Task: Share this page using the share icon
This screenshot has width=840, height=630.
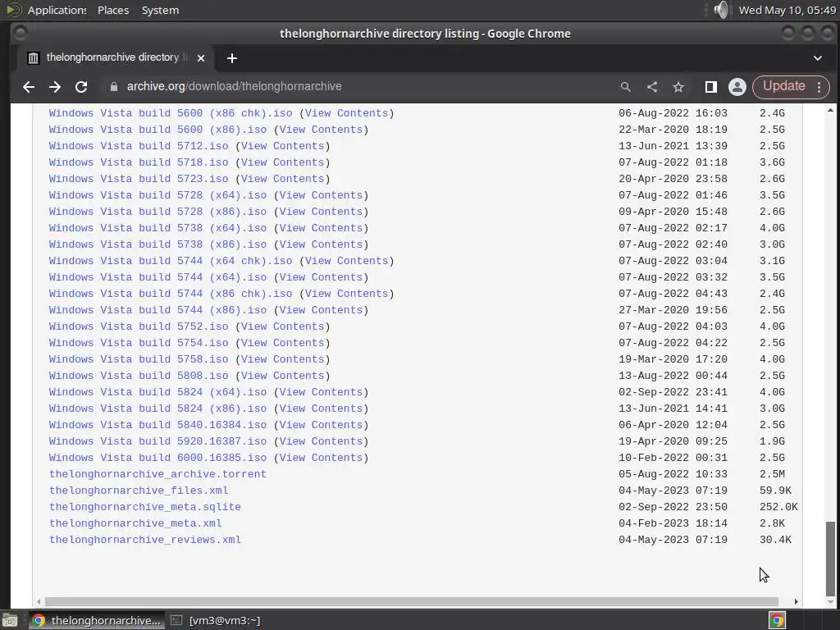Action: coord(652,87)
